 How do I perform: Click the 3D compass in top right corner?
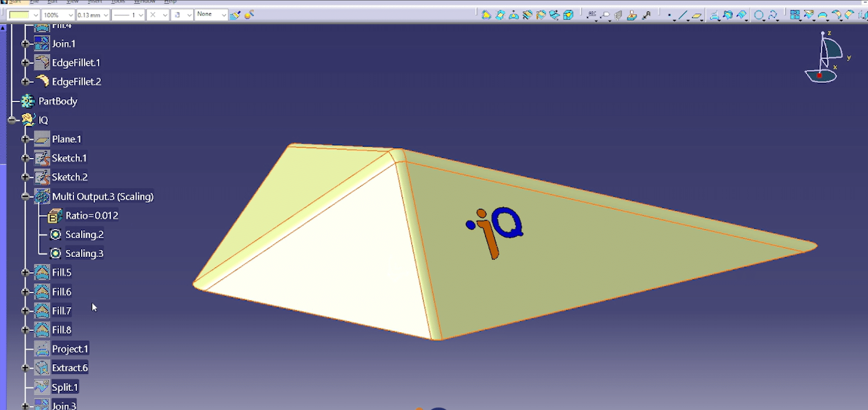[x=826, y=57]
